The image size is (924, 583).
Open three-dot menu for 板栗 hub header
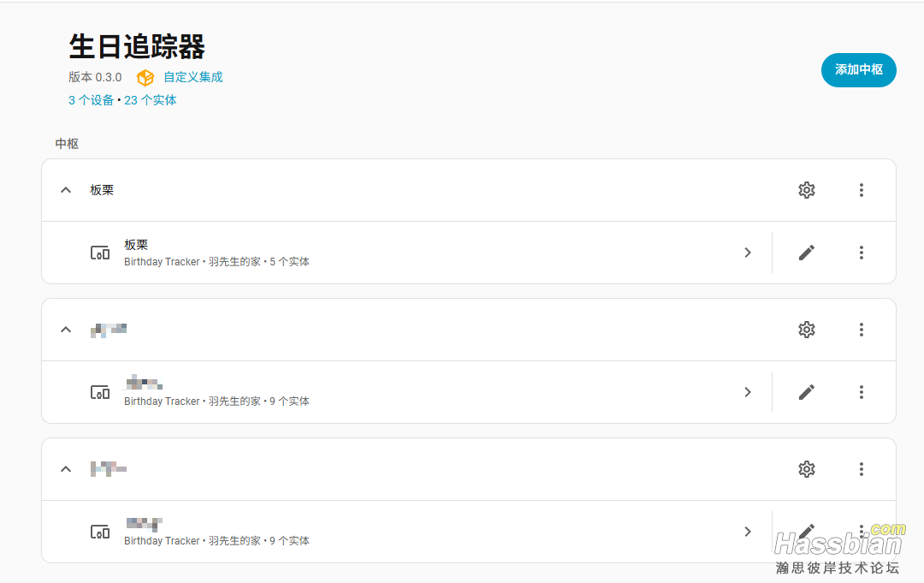click(861, 190)
